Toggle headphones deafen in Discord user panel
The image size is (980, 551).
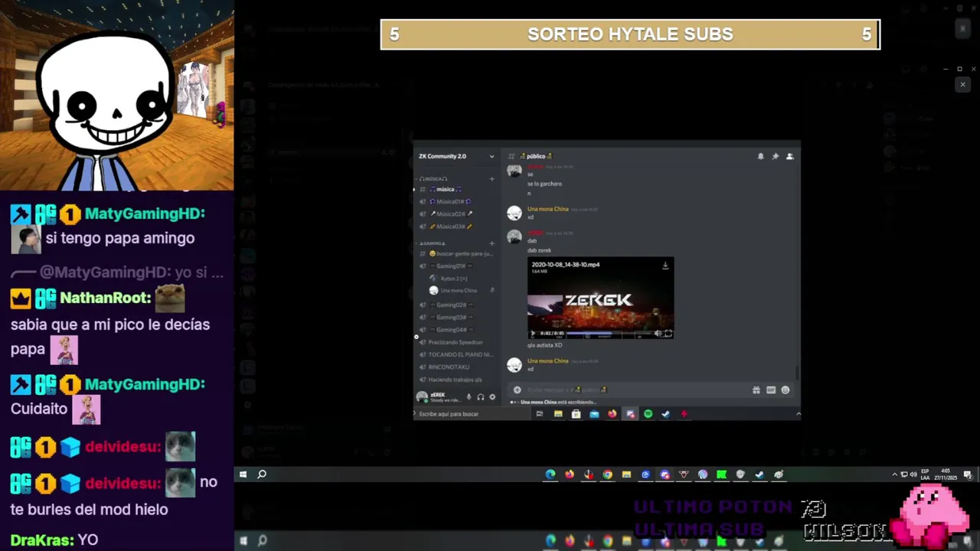481,397
